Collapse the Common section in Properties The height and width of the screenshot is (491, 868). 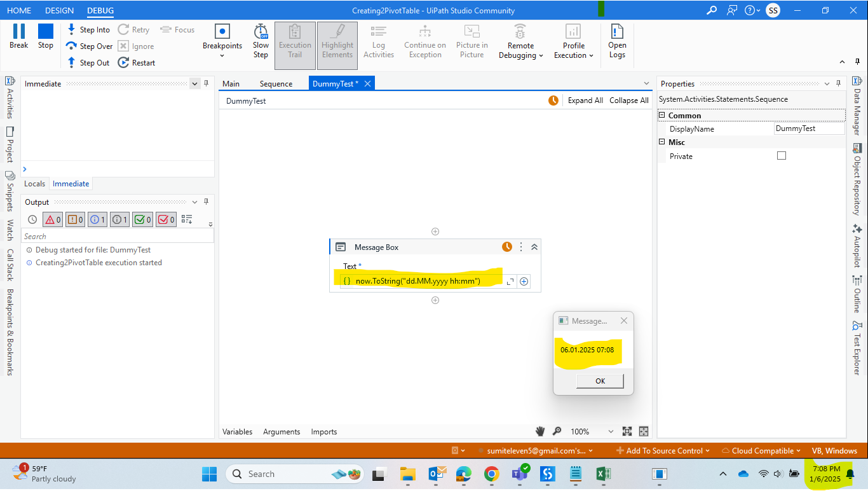[662, 115]
